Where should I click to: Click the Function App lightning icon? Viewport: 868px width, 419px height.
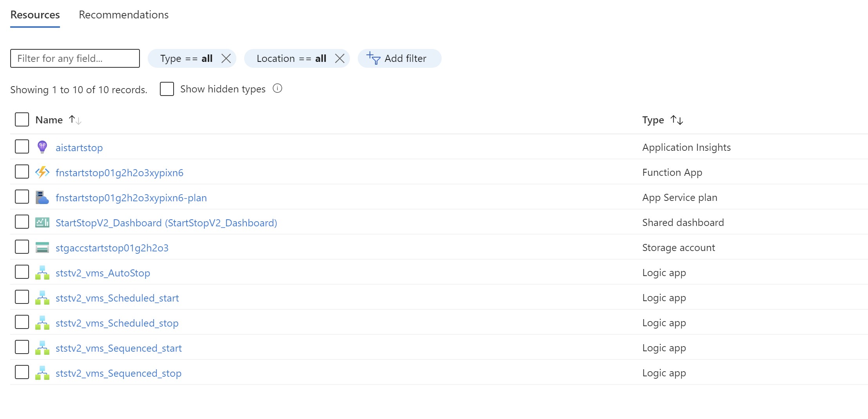[42, 172]
